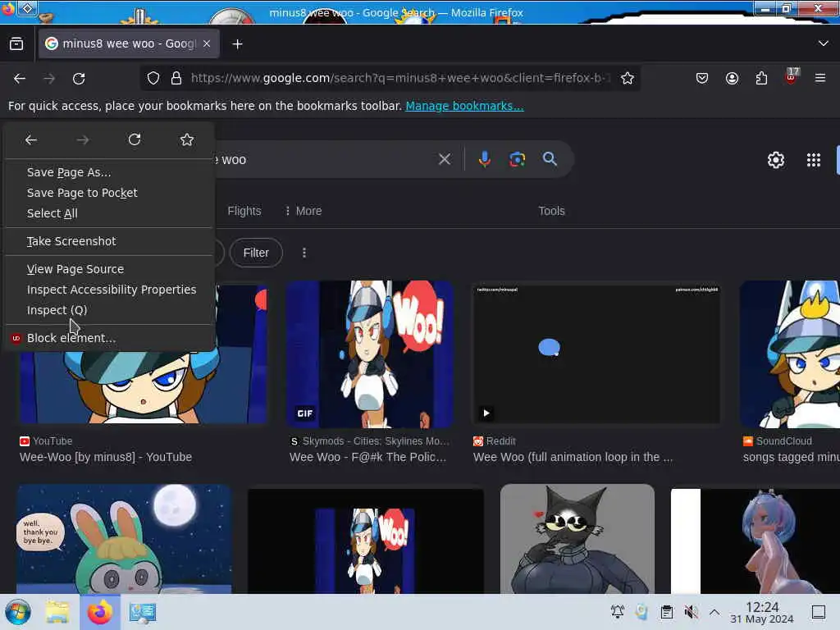Save to Pocket toolbar icon
This screenshot has height=630, width=840.
[x=702, y=78]
